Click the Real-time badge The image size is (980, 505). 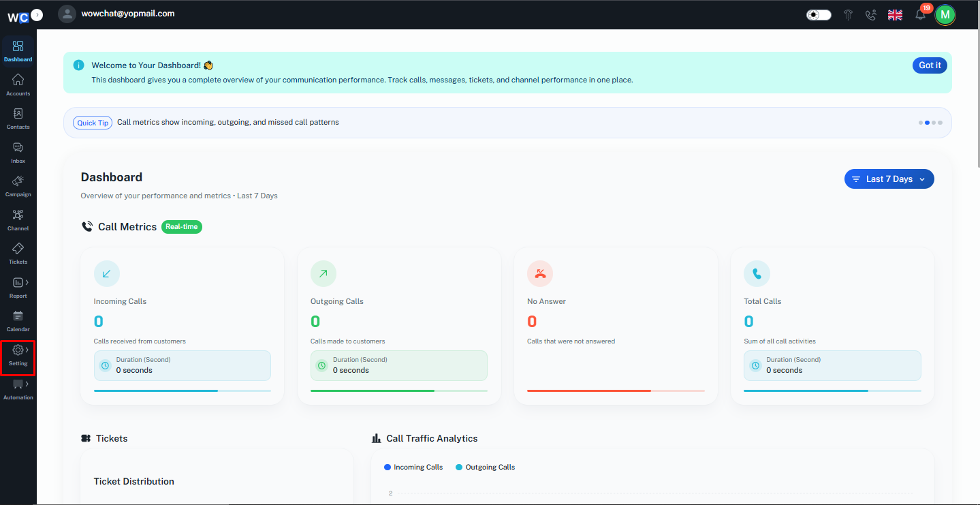(182, 227)
